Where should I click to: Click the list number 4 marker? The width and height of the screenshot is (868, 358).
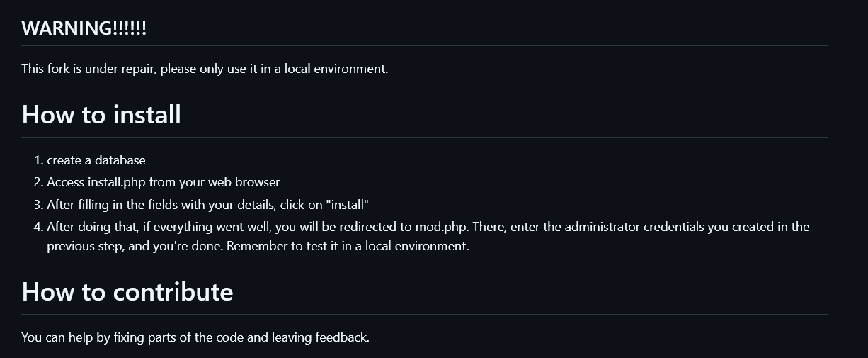[38, 227]
